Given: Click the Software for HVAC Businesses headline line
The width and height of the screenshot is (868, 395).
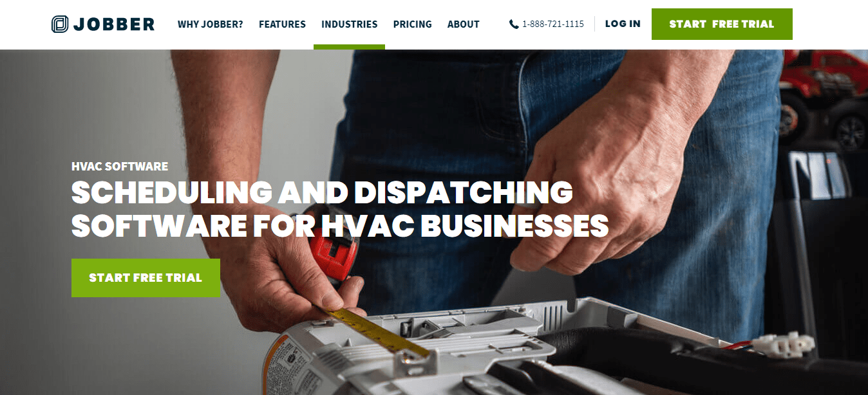Looking at the screenshot, I should tap(340, 226).
